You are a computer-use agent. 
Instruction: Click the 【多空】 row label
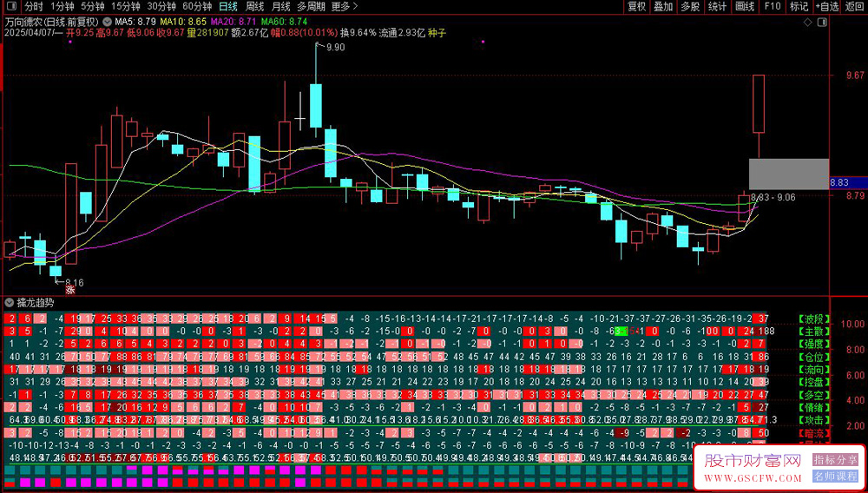click(x=814, y=395)
